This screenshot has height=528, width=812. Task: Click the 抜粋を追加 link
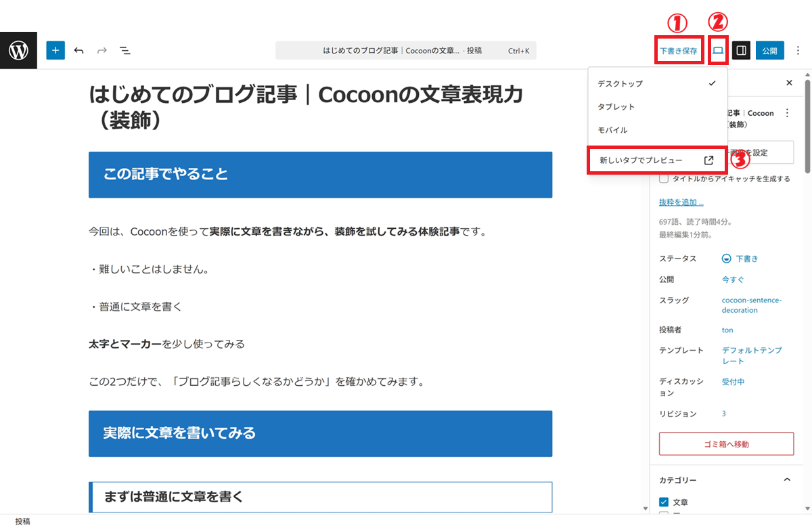tap(681, 202)
